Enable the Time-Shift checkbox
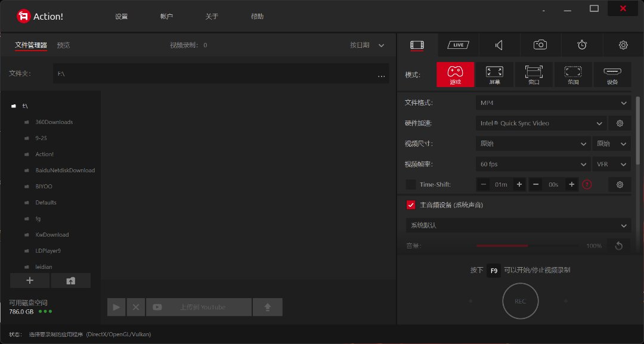The height and width of the screenshot is (344, 644). pos(411,185)
